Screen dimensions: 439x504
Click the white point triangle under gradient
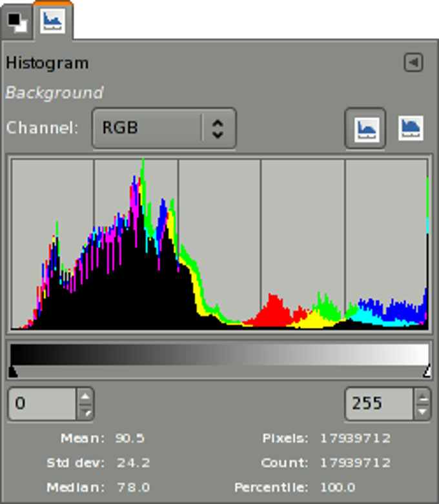[426, 372]
